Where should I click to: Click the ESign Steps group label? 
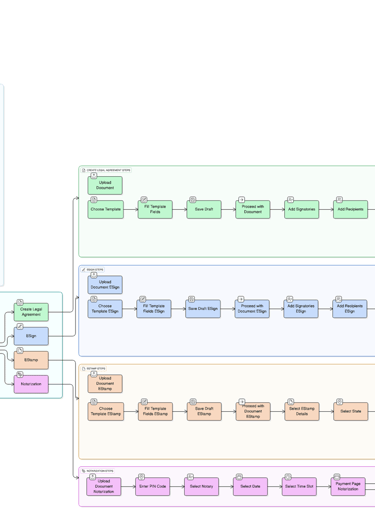click(93, 270)
